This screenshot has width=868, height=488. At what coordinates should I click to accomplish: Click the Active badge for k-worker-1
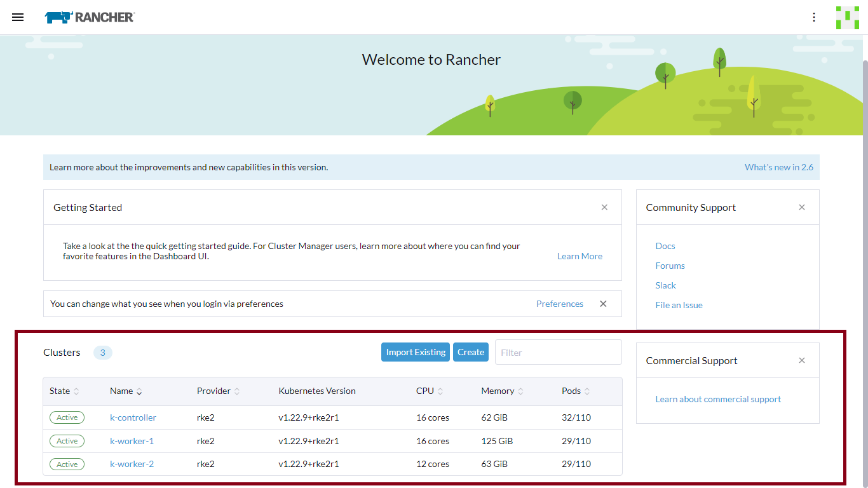tap(67, 441)
